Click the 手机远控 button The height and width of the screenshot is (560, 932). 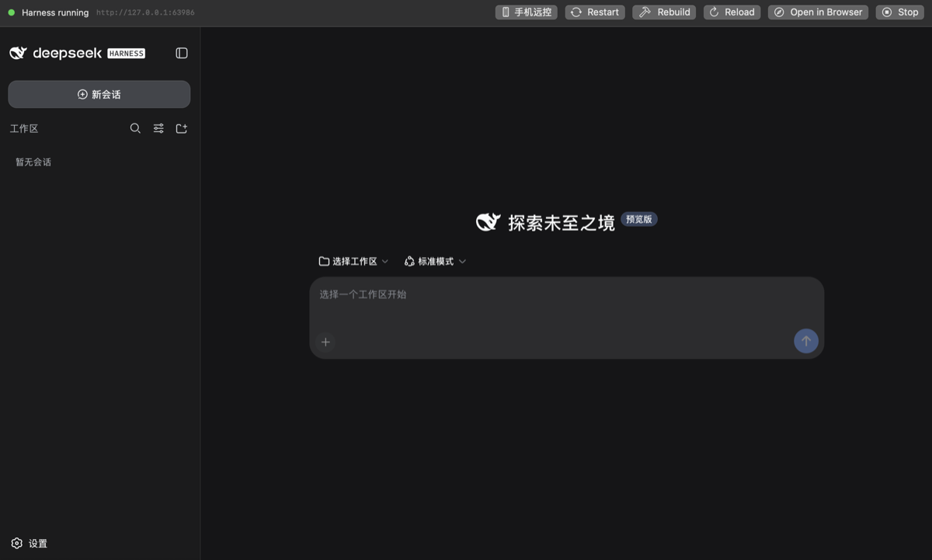(527, 12)
